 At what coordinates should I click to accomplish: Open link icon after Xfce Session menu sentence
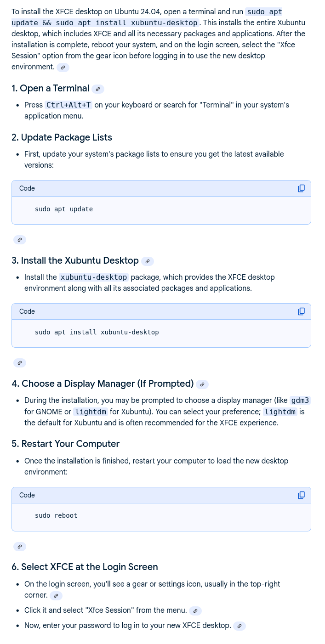(195, 611)
